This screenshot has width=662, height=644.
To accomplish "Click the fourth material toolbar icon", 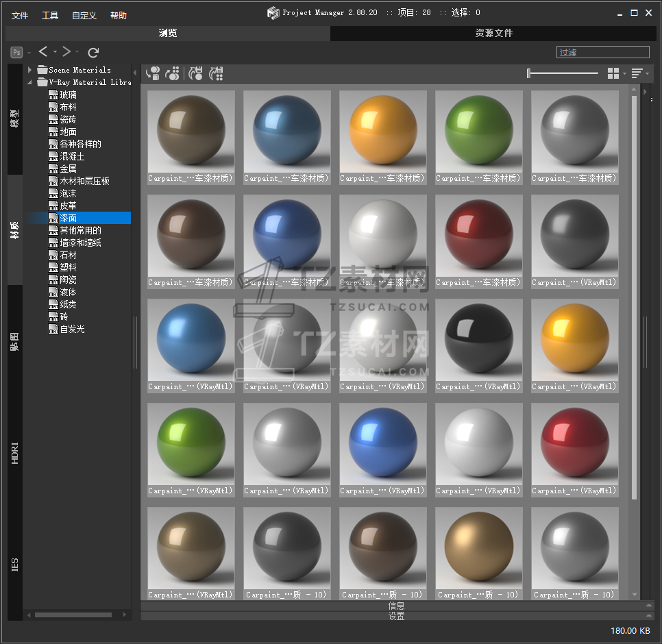I will pyautogui.click(x=217, y=73).
